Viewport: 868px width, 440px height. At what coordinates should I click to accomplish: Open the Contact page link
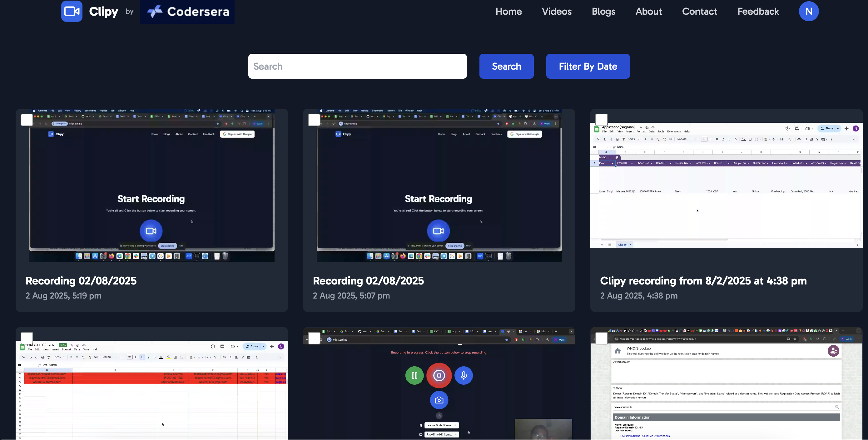coord(700,12)
